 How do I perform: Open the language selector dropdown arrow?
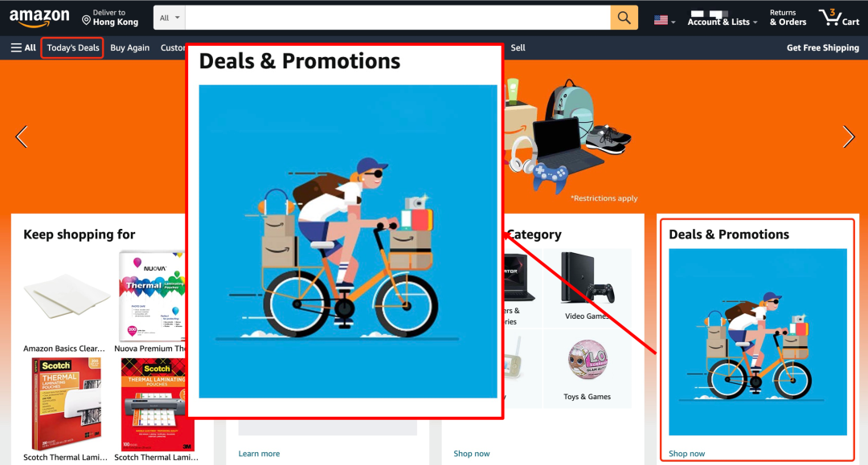point(674,22)
